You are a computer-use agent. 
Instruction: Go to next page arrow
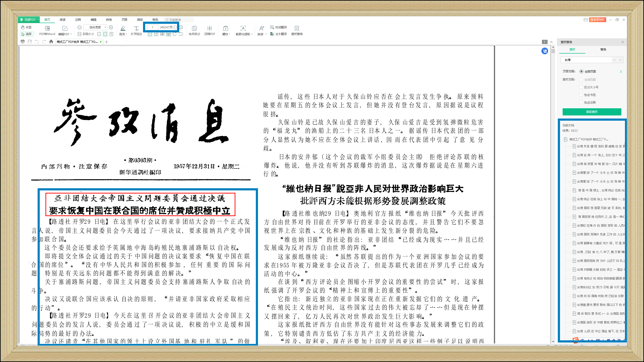[181, 27]
